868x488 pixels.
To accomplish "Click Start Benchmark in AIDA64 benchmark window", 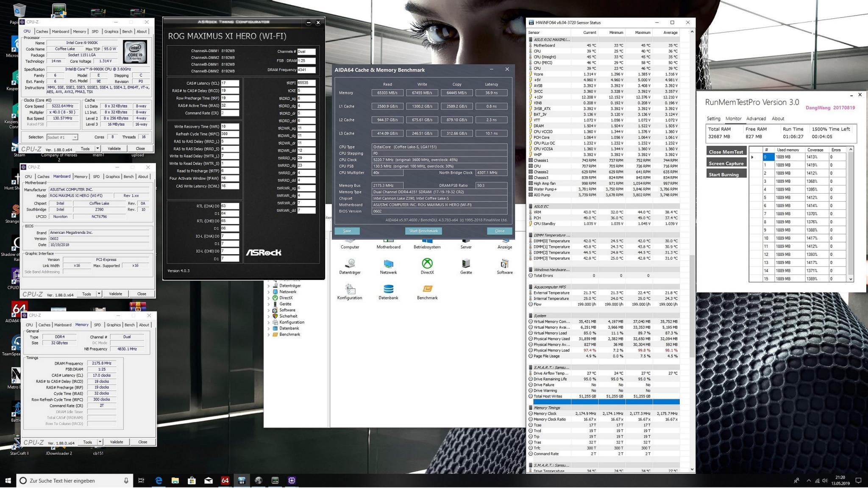I will (423, 231).
